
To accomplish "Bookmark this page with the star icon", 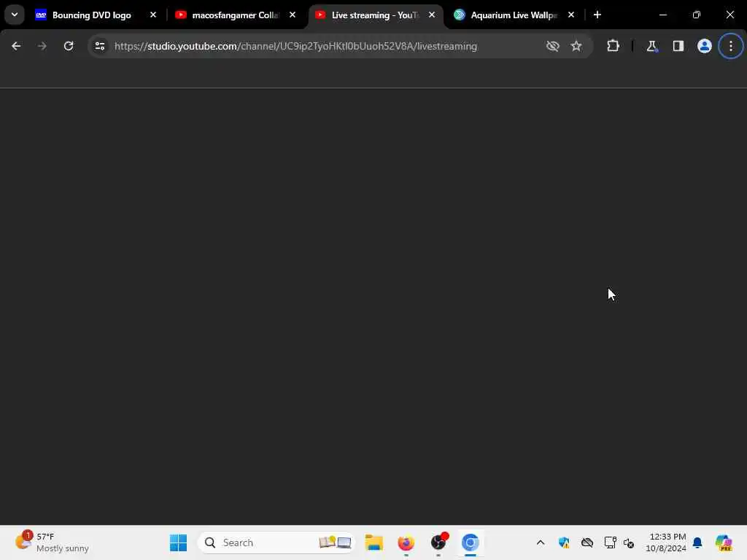I will pyautogui.click(x=576, y=46).
